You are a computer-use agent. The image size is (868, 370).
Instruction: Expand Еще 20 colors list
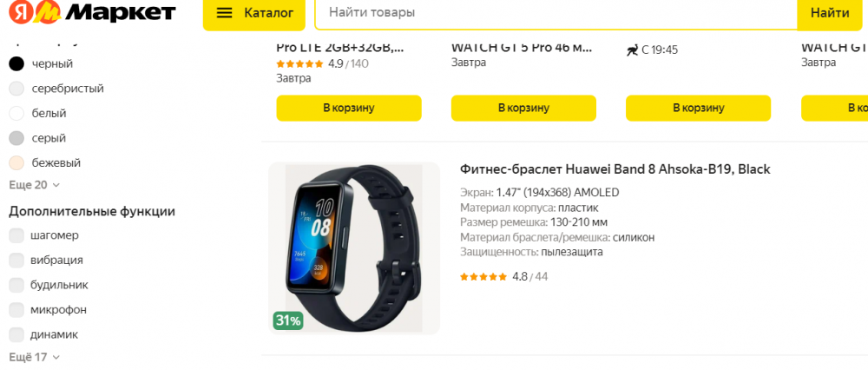pyautogui.click(x=35, y=185)
